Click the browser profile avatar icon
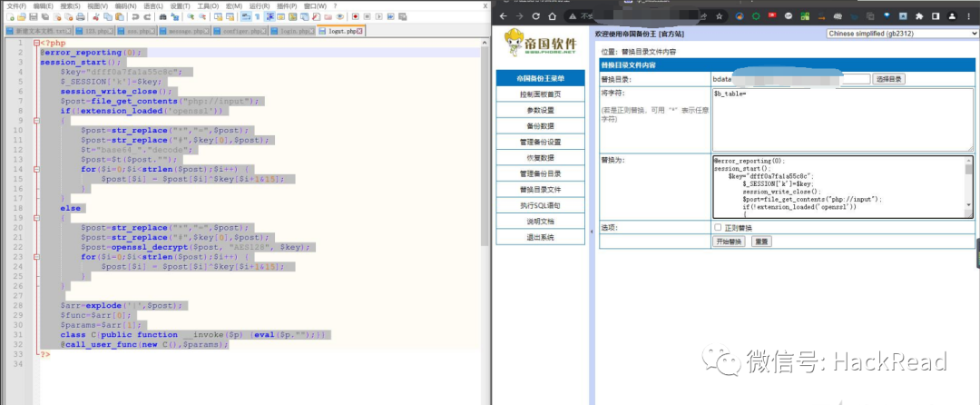 [x=952, y=16]
